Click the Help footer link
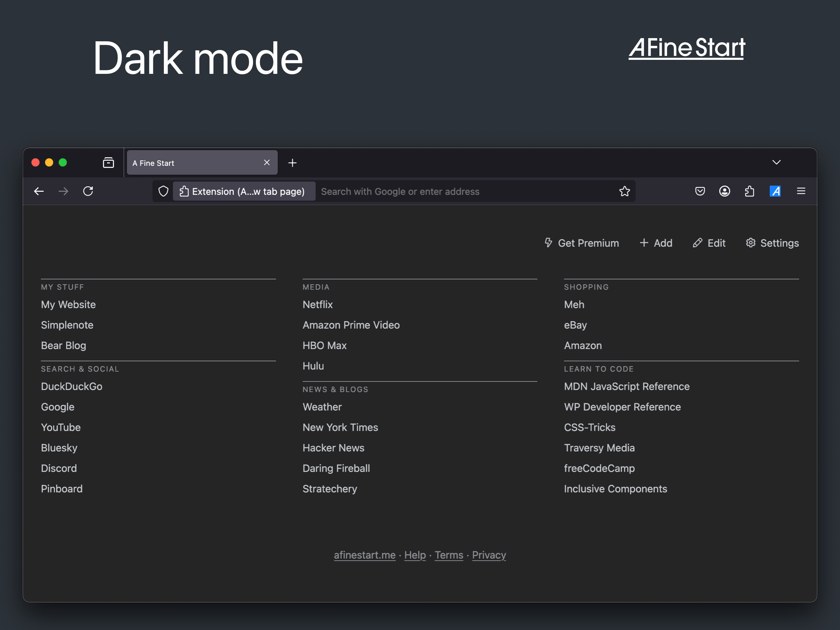This screenshot has width=840, height=630. tap(415, 555)
